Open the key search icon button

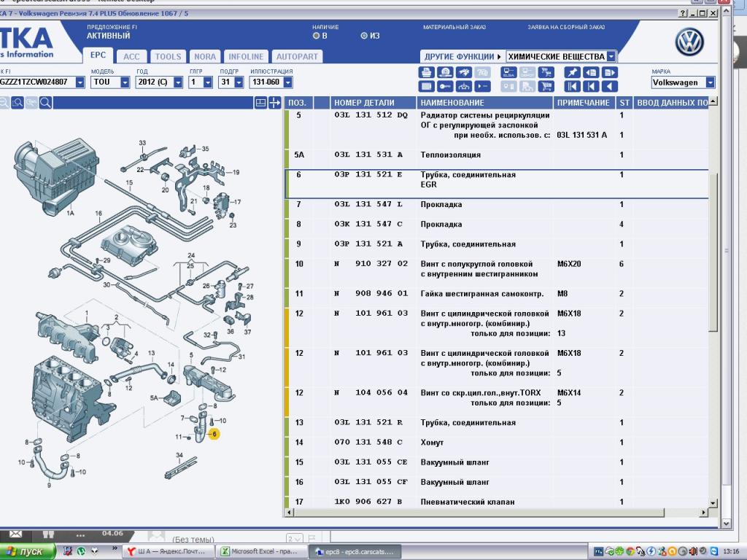click(446, 87)
